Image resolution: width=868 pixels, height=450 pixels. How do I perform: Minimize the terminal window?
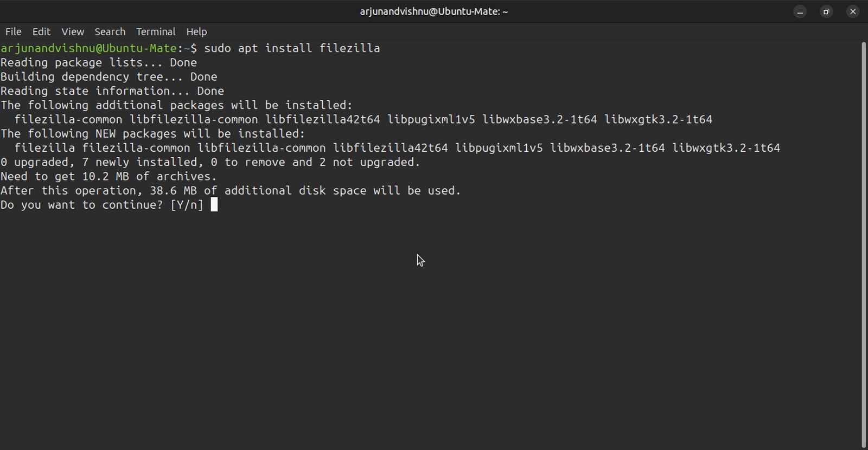tap(800, 11)
